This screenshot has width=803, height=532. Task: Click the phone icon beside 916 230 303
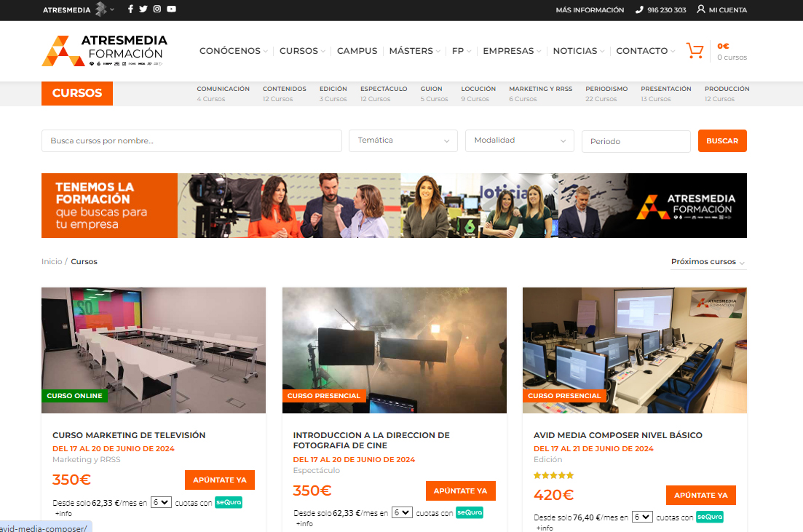click(639, 10)
